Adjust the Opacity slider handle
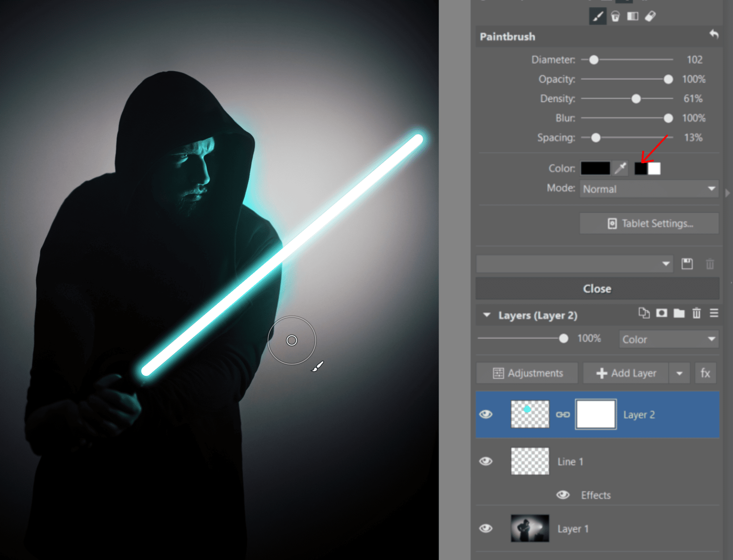Image resolution: width=733 pixels, height=560 pixels. 668,79
